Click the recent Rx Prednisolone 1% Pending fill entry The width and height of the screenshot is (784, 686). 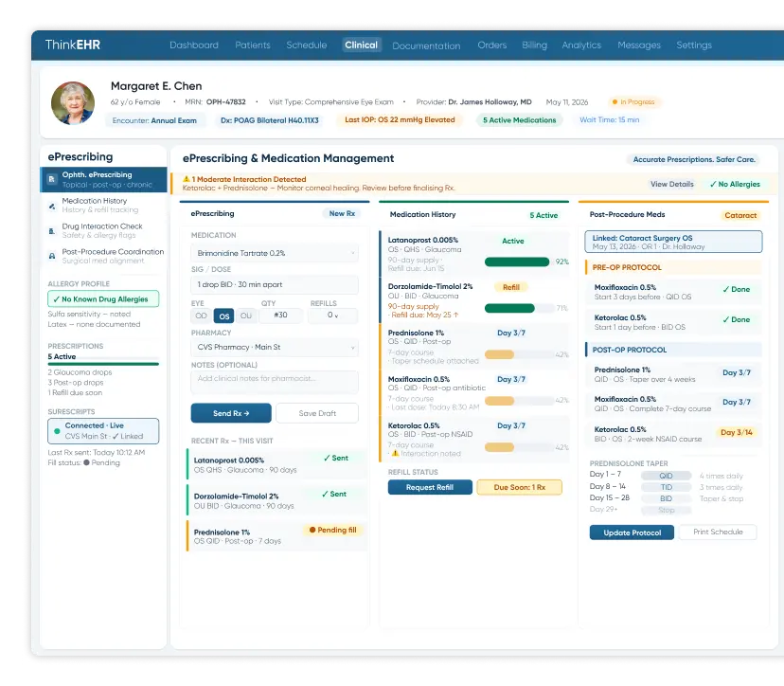pyautogui.click(x=277, y=536)
